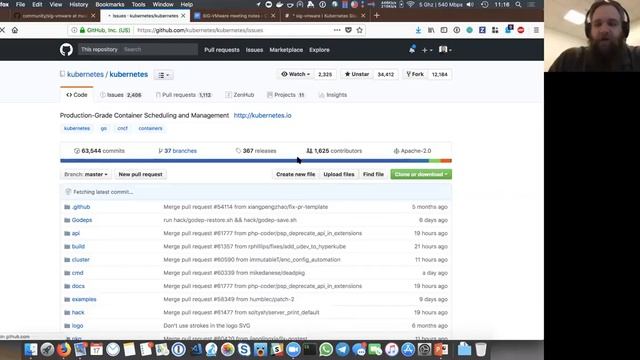Click Explore in GitHub header

point(319,50)
